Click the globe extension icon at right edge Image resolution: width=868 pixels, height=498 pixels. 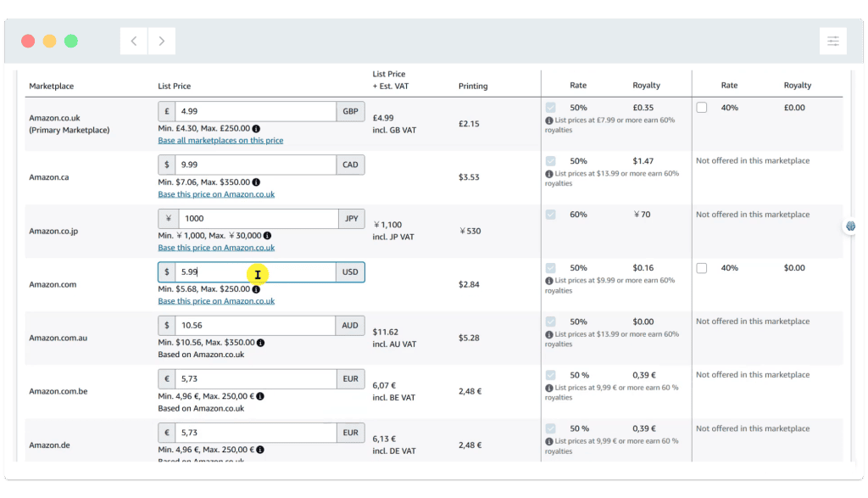click(x=851, y=226)
